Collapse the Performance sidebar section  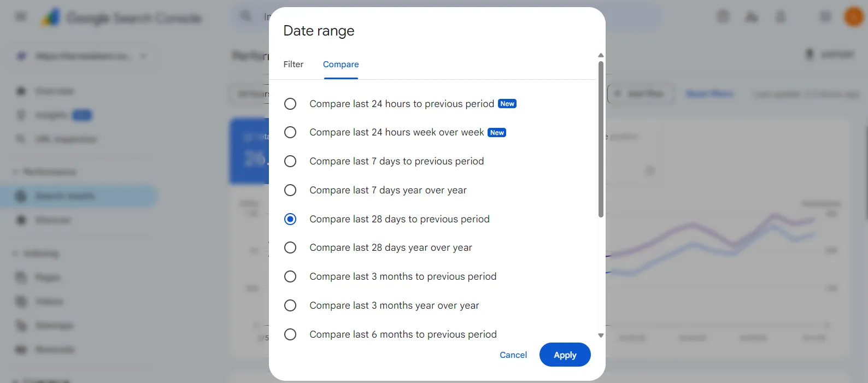point(16,172)
